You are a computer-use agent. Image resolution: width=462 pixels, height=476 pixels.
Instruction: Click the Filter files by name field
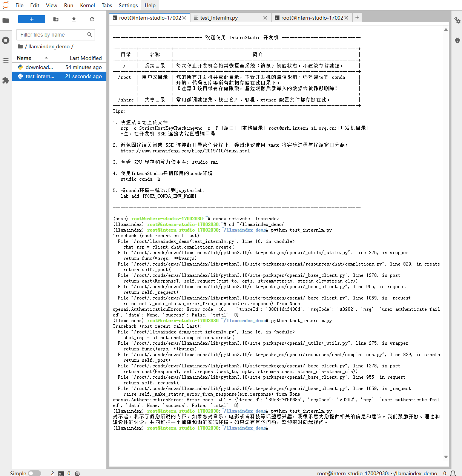[x=53, y=34]
